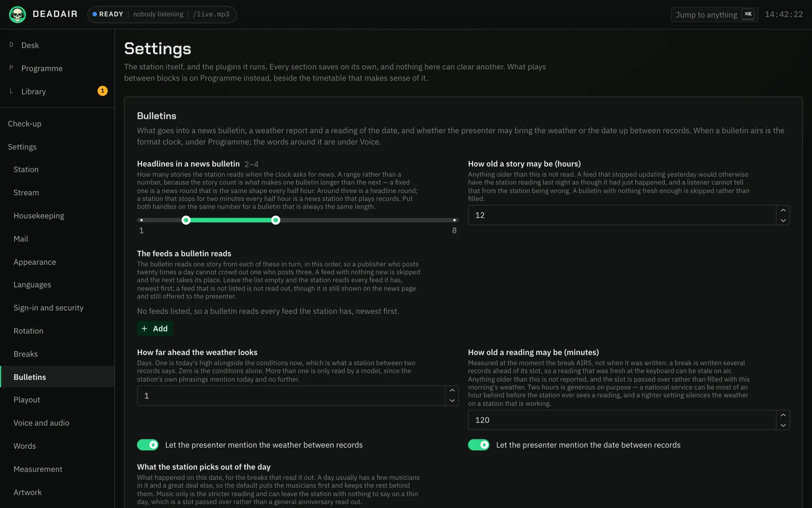Open Sign-in and security settings
The height and width of the screenshot is (508, 812).
click(x=57, y=308)
